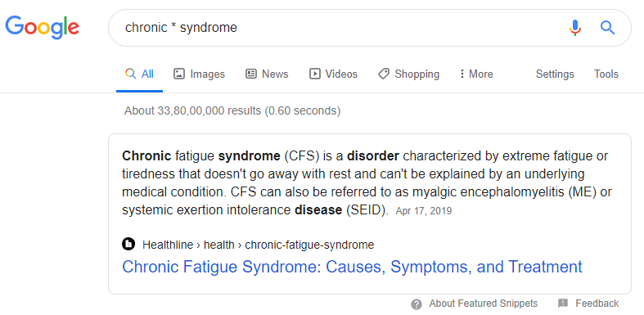Select the All results tab
The width and height of the screenshot is (644, 315).
[140, 74]
